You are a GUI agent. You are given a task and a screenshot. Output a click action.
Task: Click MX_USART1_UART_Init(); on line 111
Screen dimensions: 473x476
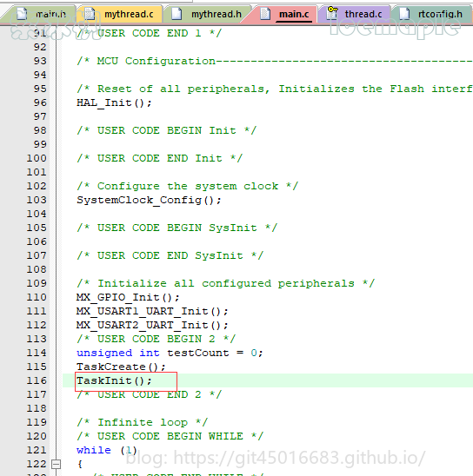tap(152, 311)
